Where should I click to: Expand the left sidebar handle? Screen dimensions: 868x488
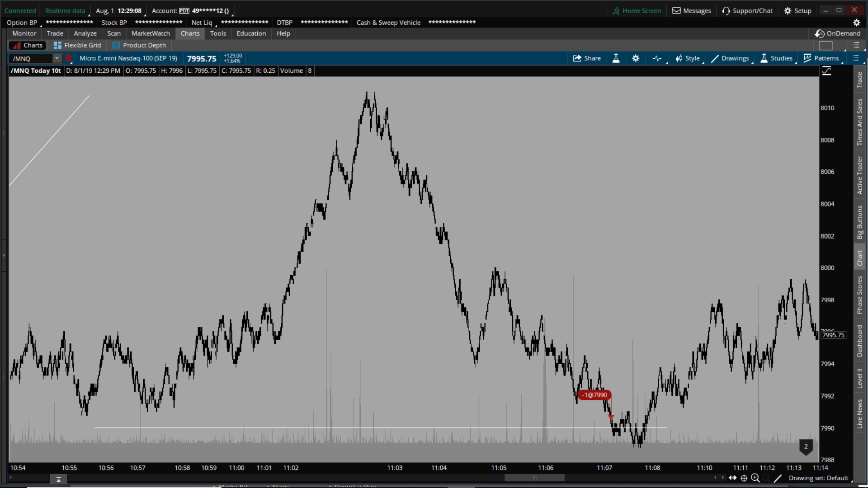click(4, 255)
